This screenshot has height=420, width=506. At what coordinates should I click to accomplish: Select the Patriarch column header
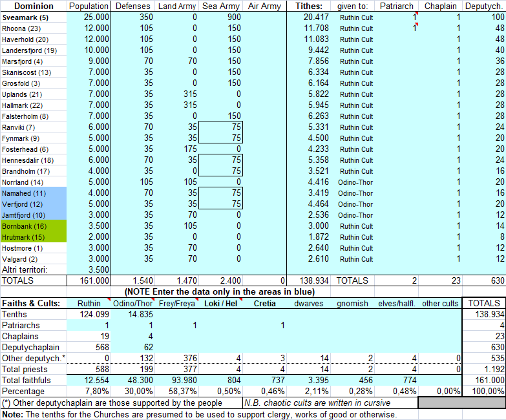397,6
